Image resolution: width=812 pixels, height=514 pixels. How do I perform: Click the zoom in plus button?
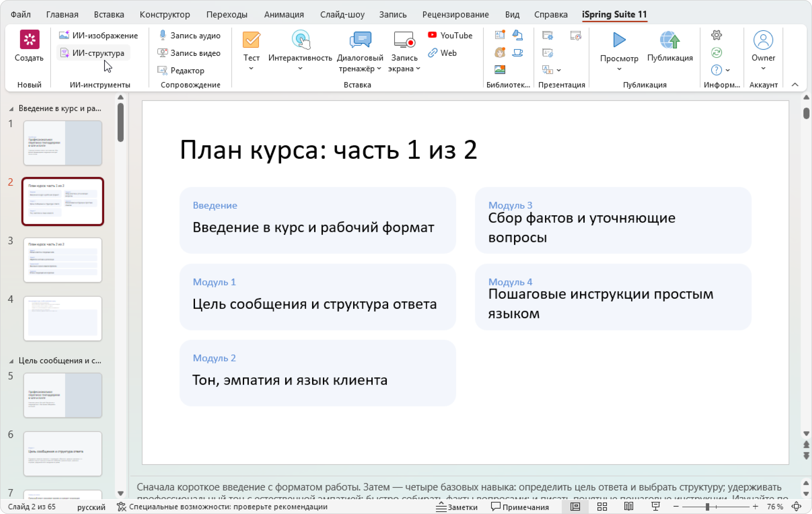click(755, 507)
